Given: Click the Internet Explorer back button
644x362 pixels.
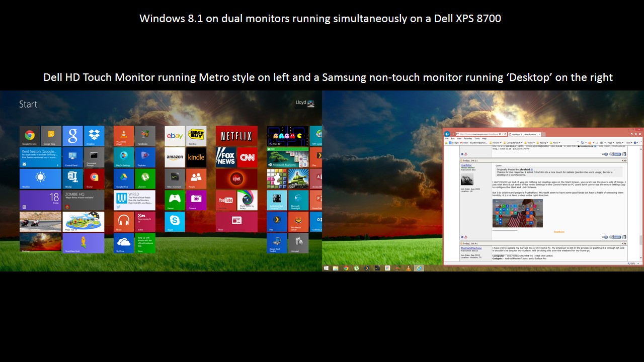Looking at the screenshot, I should tap(447, 134).
